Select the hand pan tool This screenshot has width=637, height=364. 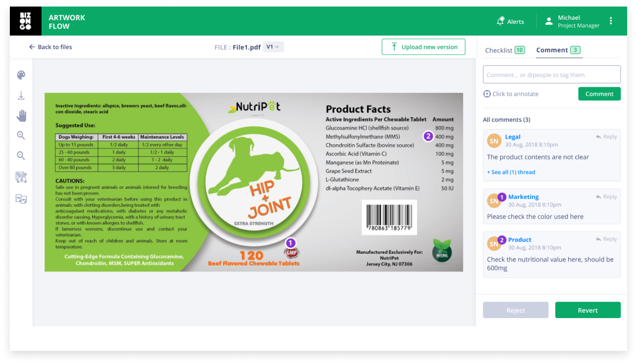pos(21,116)
